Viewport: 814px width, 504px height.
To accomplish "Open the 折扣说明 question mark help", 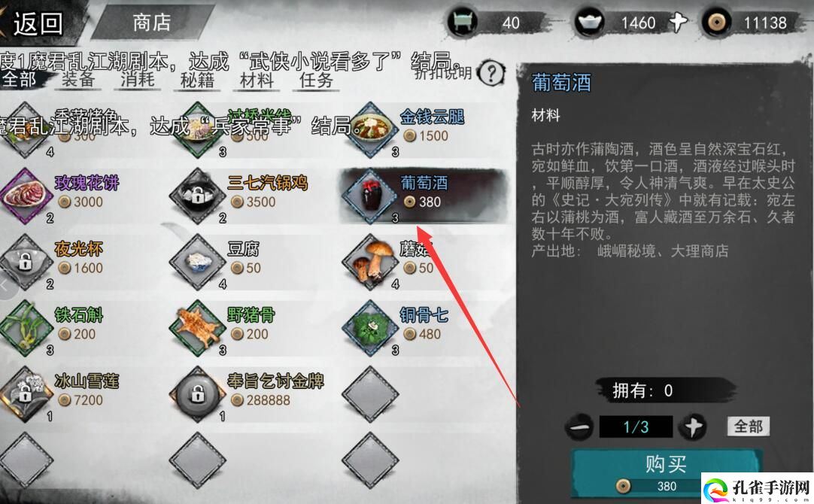I will (491, 73).
